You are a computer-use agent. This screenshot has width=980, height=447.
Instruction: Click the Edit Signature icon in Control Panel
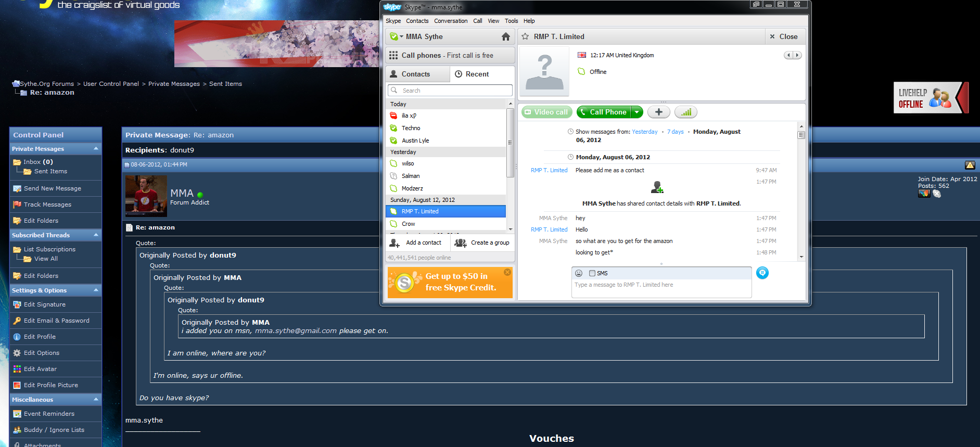click(17, 304)
